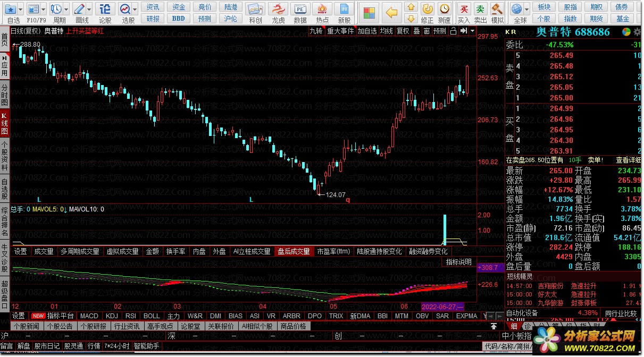Click the 周期 clock period icon
The height and width of the screenshot is (357, 644).
(56, 9)
